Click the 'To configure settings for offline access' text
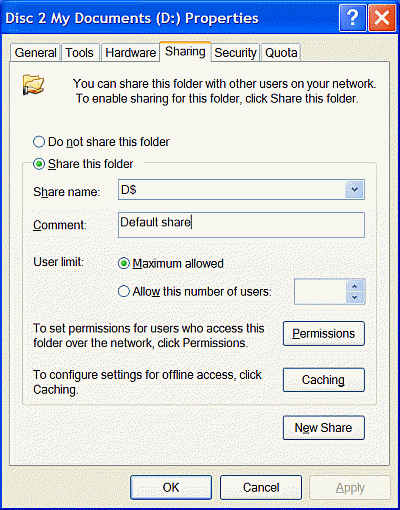400x510 pixels. [147, 382]
